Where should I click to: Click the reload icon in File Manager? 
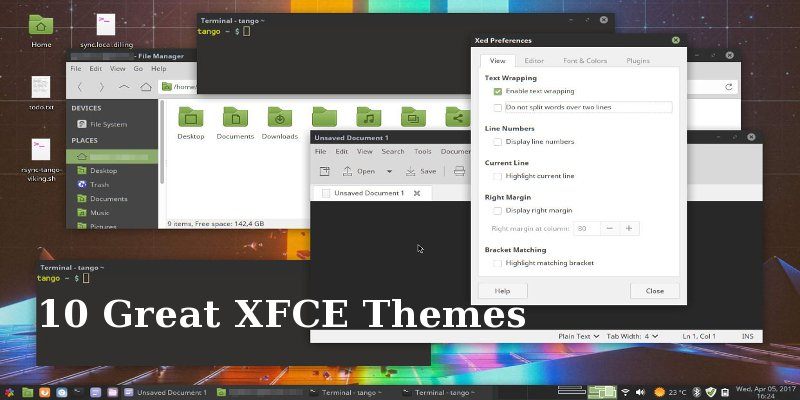click(729, 87)
